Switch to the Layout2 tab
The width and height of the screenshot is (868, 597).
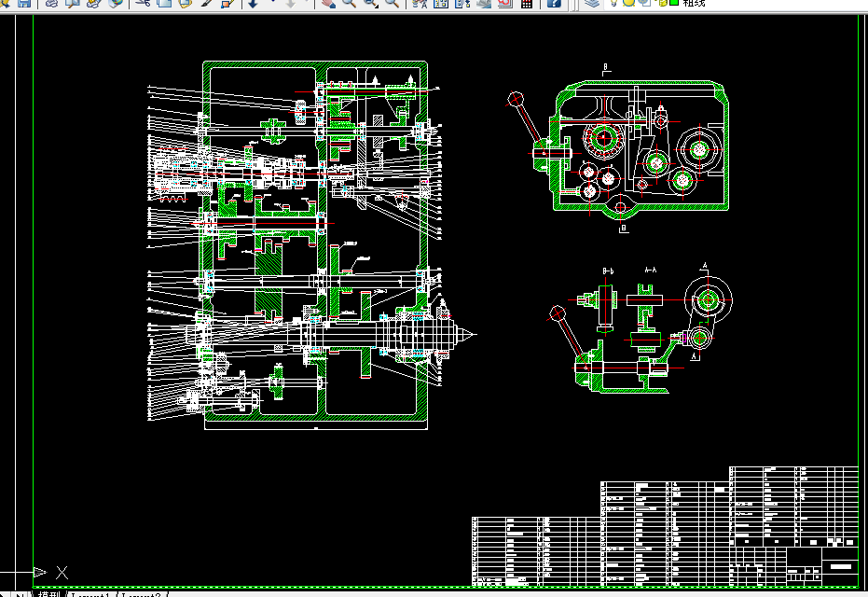click(x=141, y=594)
